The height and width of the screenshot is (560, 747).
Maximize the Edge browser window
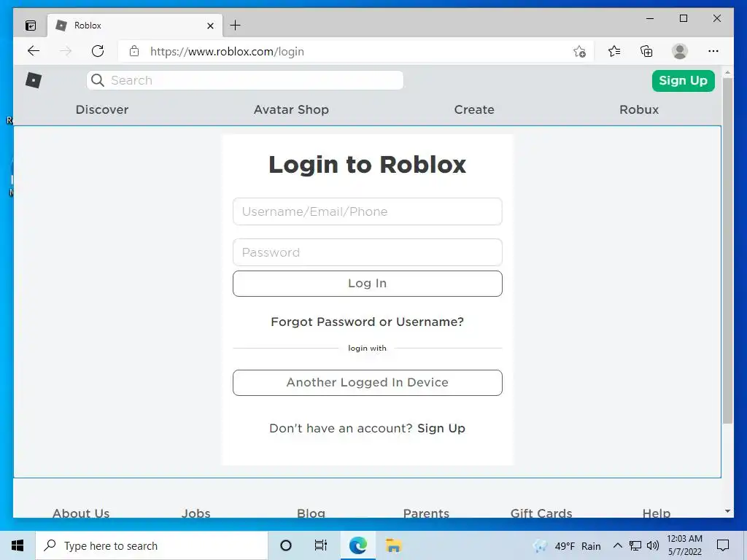pyautogui.click(x=683, y=18)
